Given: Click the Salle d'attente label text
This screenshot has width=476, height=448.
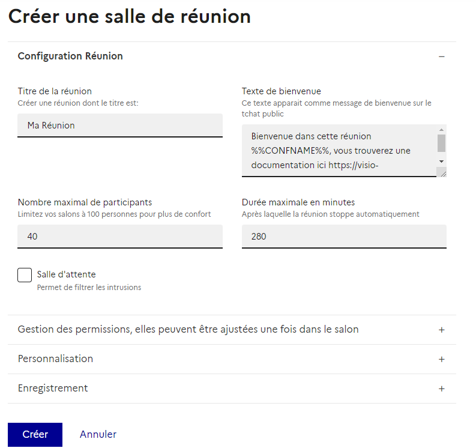Looking at the screenshot, I should tap(66, 274).
